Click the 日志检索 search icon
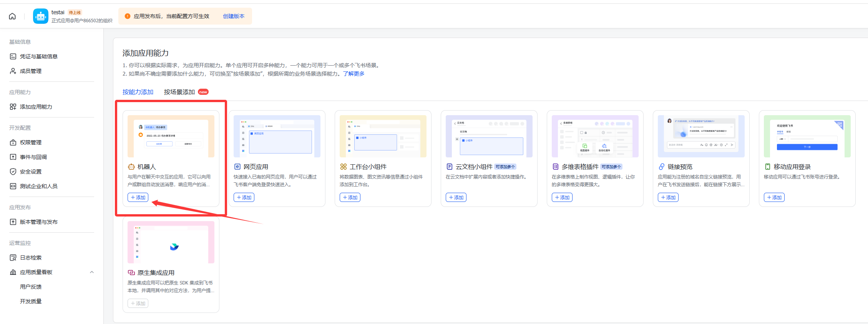This screenshot has width=868, height=324. (x=13, y=258)
